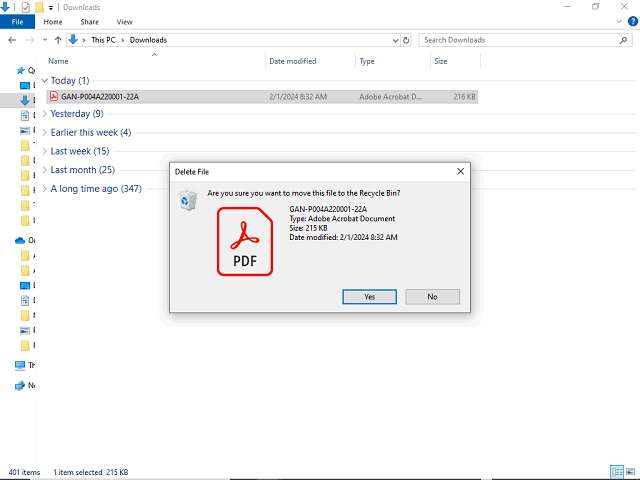This screenshot has height=480, width=640.
Task: Select the GAN-P004A220001-22A file row
Action: pos(262,97)
